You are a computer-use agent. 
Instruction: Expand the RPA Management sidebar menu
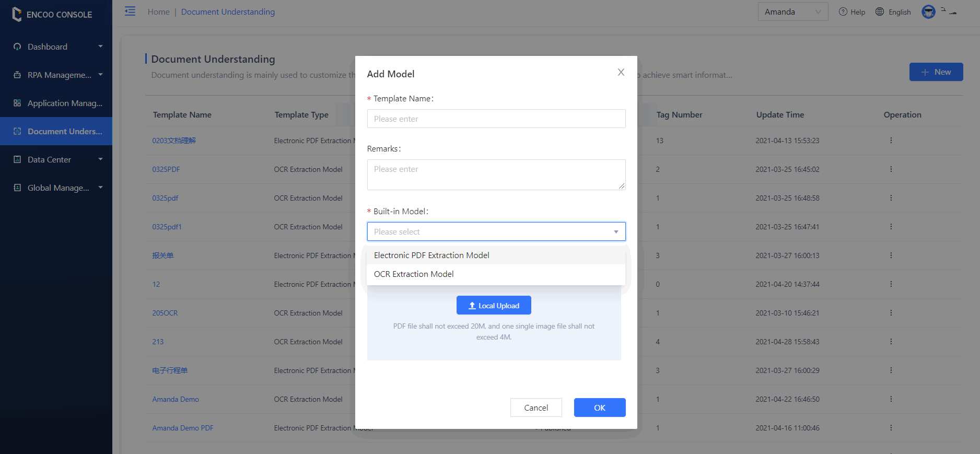click(x=56, y=75)
